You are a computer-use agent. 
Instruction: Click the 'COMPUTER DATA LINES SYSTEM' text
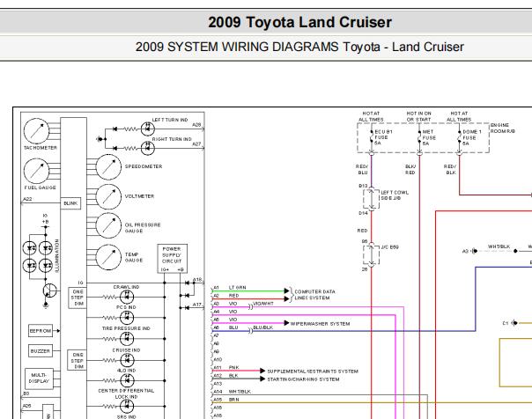coord(314,295)
